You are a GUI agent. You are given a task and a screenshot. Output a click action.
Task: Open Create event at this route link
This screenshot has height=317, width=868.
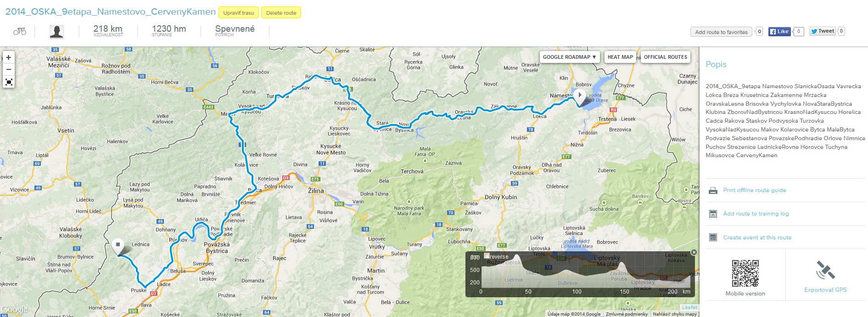click(x=757, y=238)
